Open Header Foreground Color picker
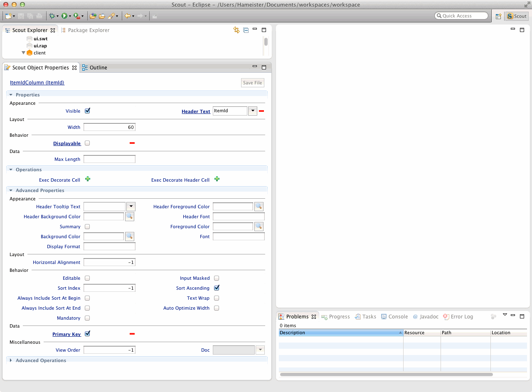Image resolution: width=532 pixels, height=392 pixels. point(259,206)
